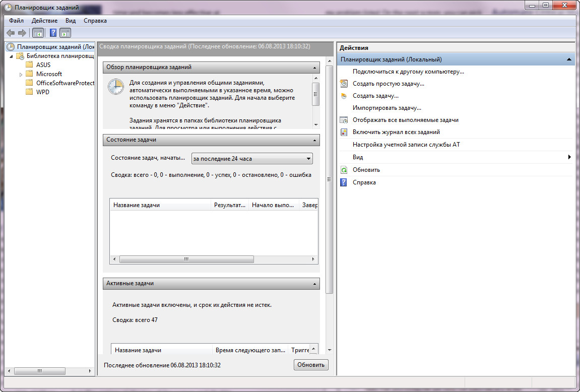The height and width of the screenshot is (392, 580).
Task: Collapse the 'Активные задачи' section
Action: pyautogui.click(x=315, y=284)
